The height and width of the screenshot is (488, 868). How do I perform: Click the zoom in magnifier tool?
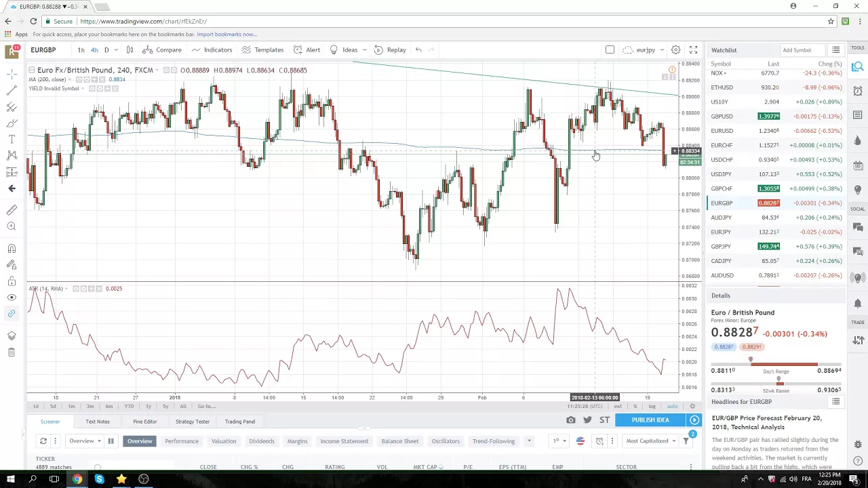[x=12, y=226]
